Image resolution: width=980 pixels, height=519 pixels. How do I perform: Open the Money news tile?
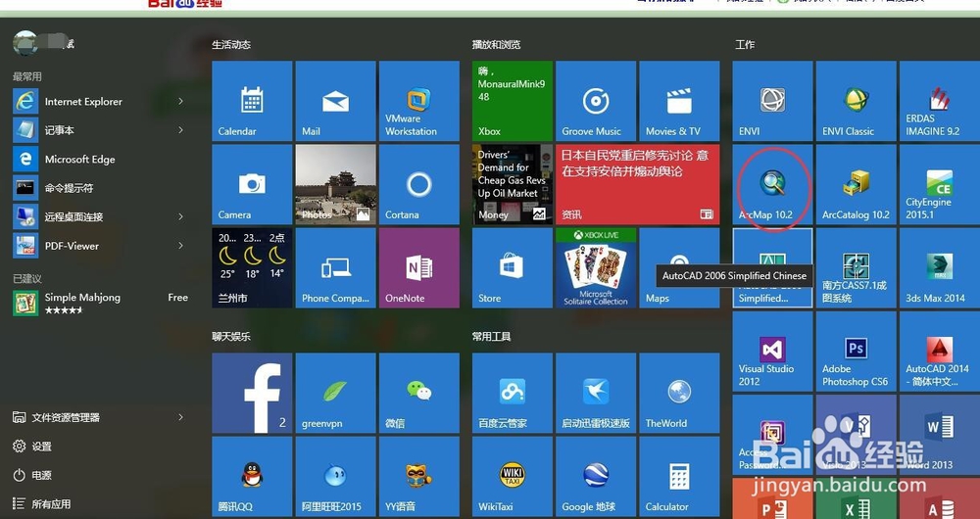click(x=513, y=184)
